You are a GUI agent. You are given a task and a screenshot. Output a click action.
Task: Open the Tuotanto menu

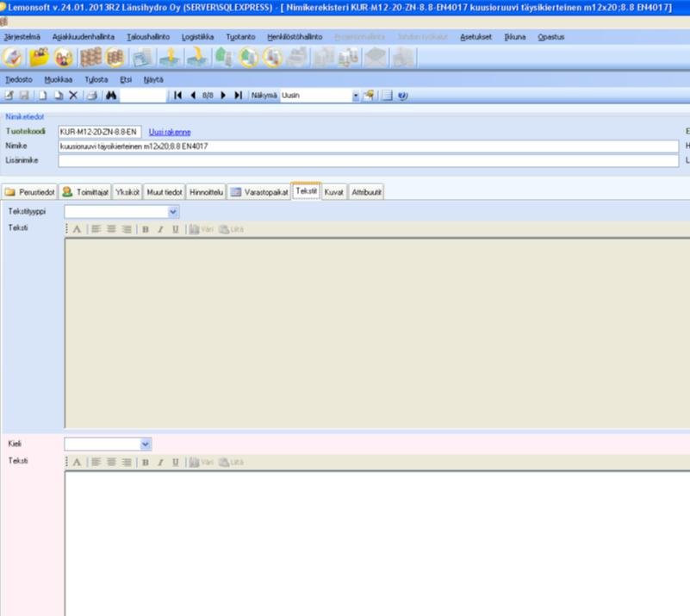coord(240,37)
